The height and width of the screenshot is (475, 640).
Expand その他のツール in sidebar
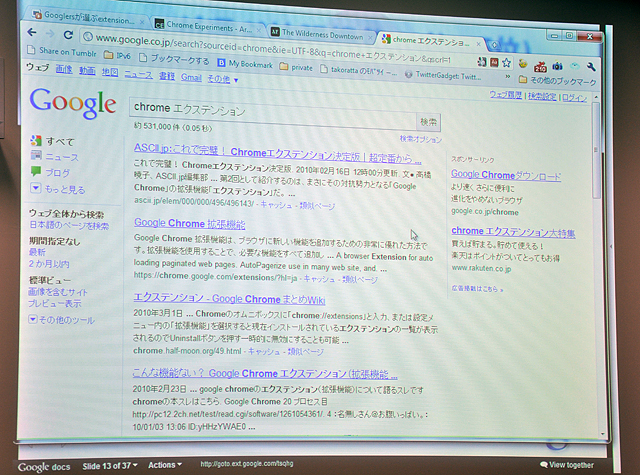click(x=61, y=320)
